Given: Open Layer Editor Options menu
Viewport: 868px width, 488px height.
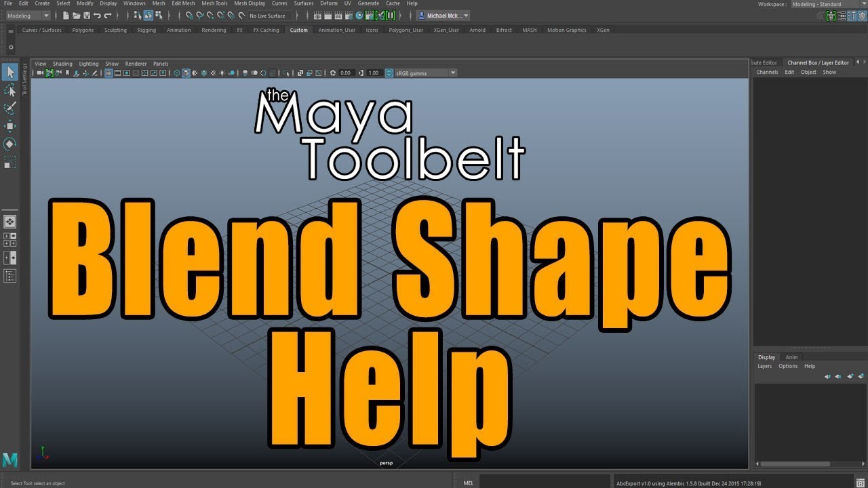Looking at the screenshot, I should point(788,366).
